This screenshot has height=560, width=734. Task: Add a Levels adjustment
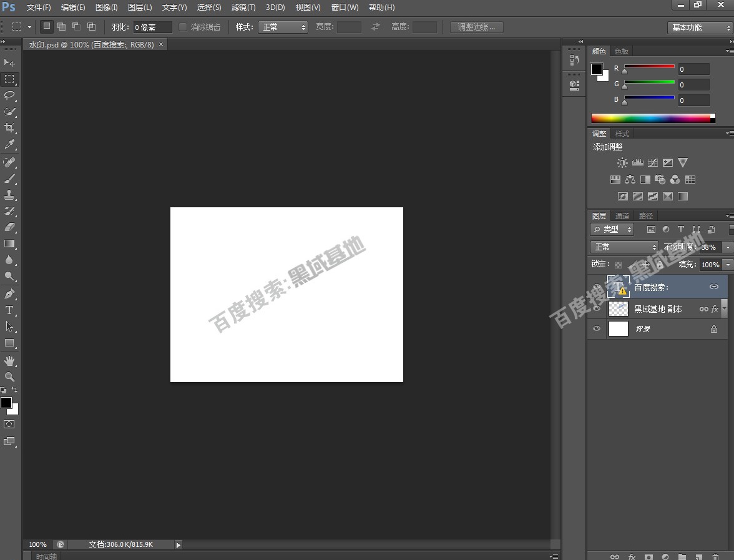click(x=638, y=162)
